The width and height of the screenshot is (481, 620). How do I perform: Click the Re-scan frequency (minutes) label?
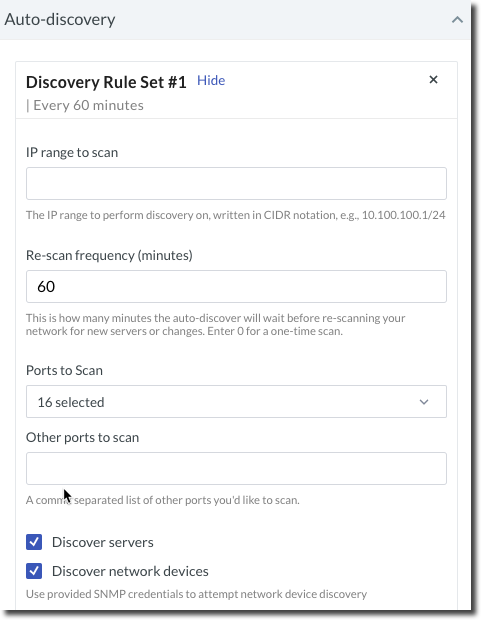click(x=109, y=255)
